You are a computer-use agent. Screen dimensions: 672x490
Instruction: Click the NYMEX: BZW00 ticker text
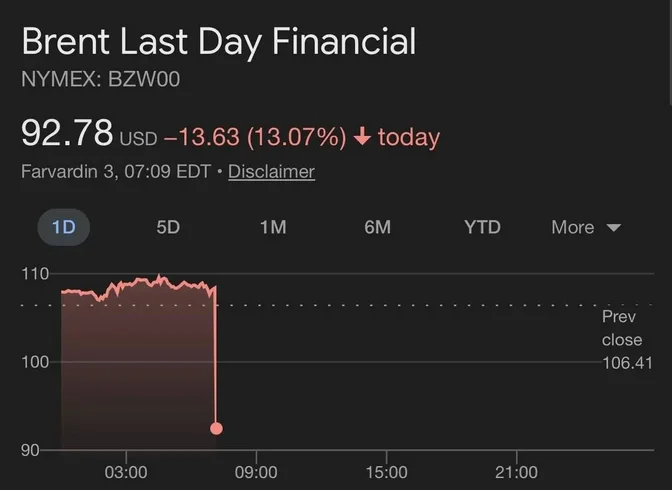click(100, 79)
